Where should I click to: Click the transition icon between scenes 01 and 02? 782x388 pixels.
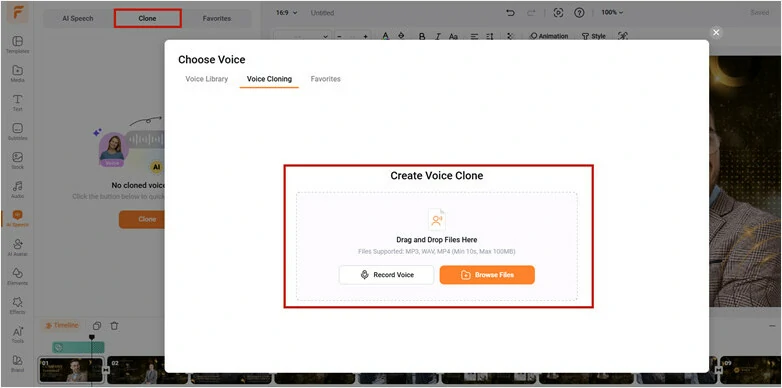106,370
